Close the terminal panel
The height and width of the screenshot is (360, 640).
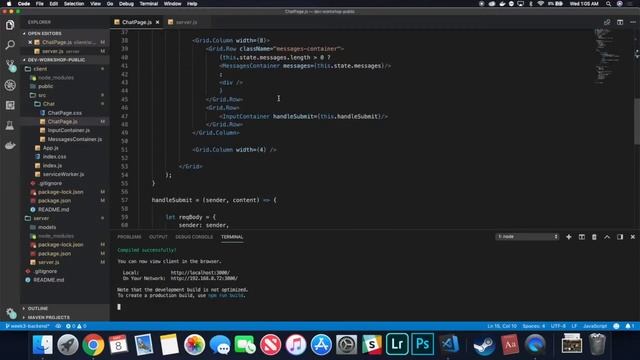[x=633, y=237]
